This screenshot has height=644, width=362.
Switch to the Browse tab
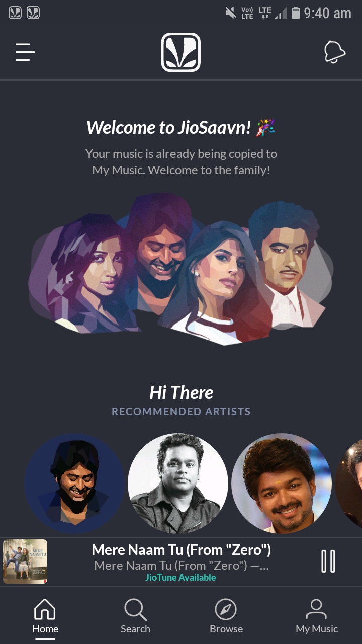226,616
